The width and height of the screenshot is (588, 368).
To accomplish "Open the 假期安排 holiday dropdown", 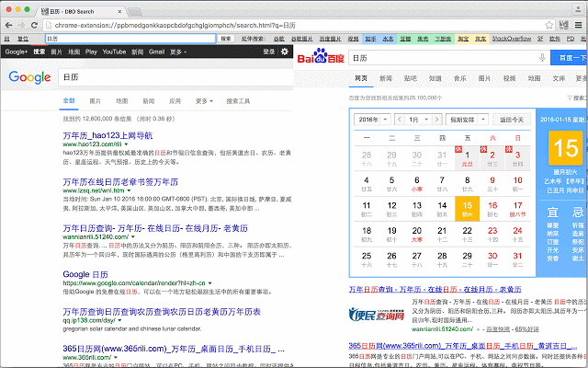I will click(x=467, y=120).
